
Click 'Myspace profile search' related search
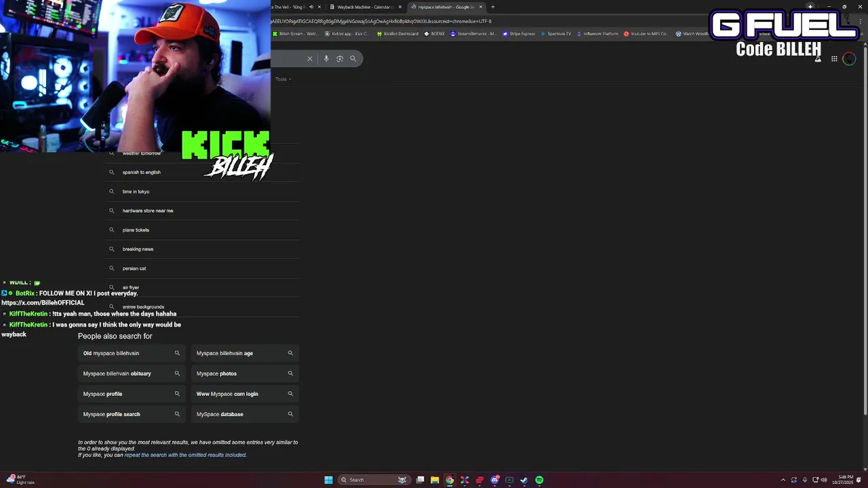tap(132, 414)
